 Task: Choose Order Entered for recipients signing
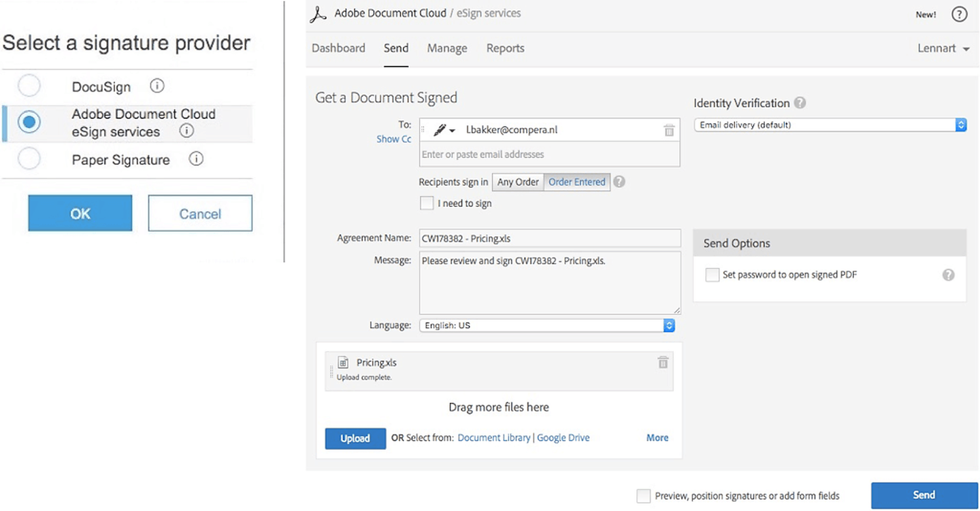point(577,182)
